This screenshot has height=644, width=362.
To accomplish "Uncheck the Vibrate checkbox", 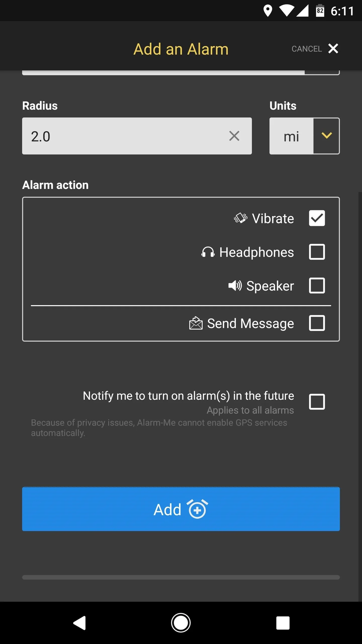I will click(x=317, y=218).
